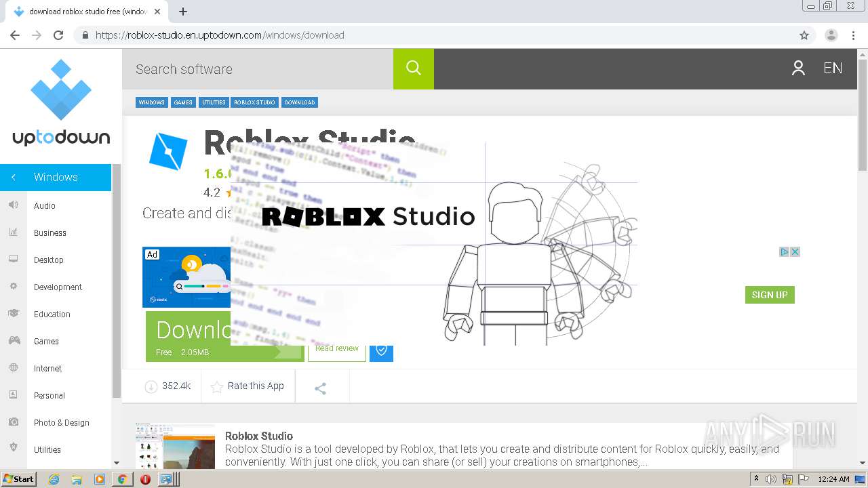Image resolution: width=868 pixels, height=488 pixels.
Task: Close the download roblox studio tab
Action: point(157,12)
